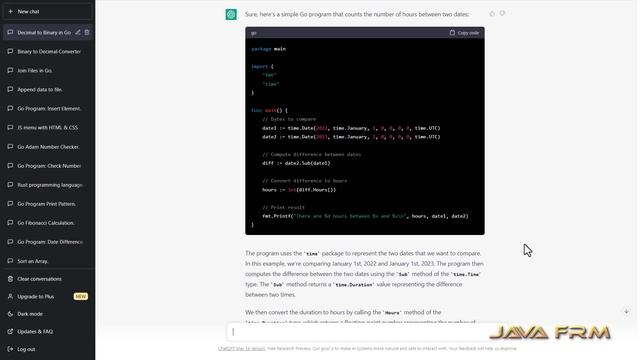This screenshot has height=360, width=640.
Task: Click the fmt.Printf code line
Action: (365, 216)
